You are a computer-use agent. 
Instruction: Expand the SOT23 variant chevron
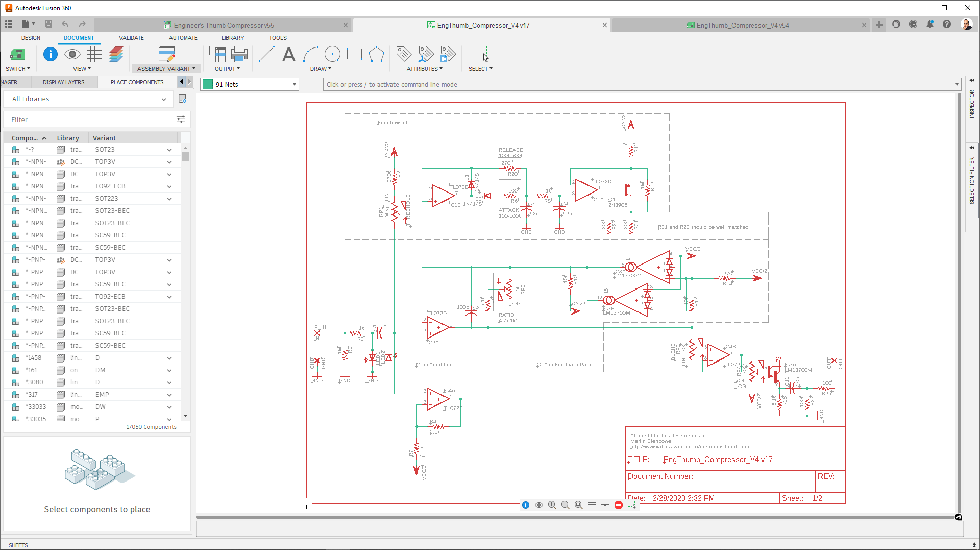click(169, 150)
